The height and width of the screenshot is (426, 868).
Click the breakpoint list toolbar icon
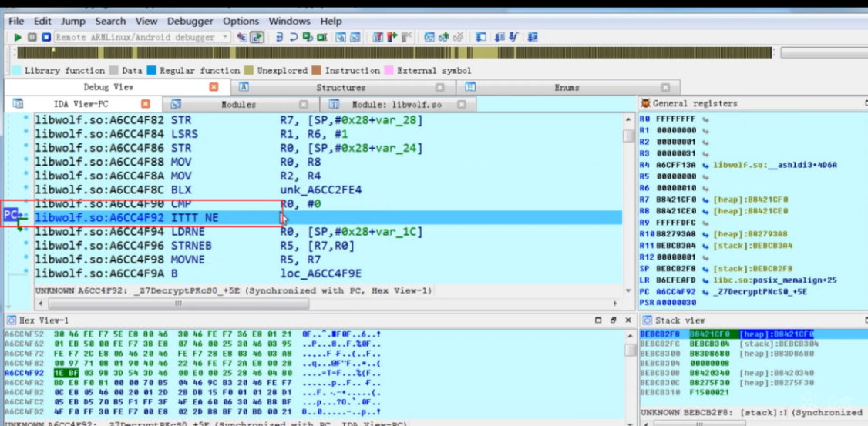click(x=378, y=37)
